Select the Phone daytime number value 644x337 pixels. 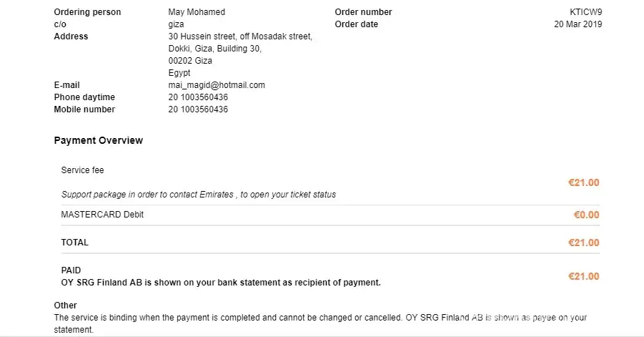[x=198, y=97]
